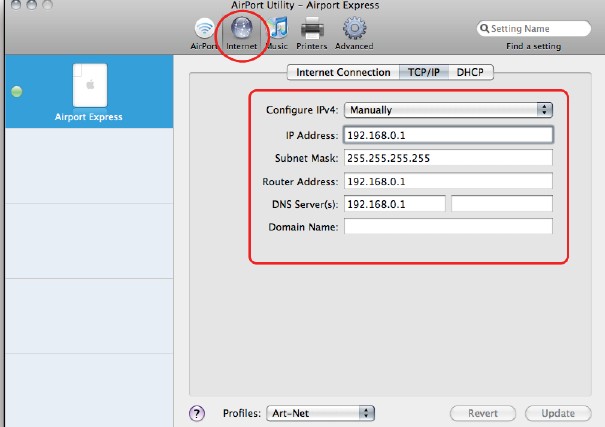Switch to the DHCP tab
The image size is (605, 427).
coord(470,73)
